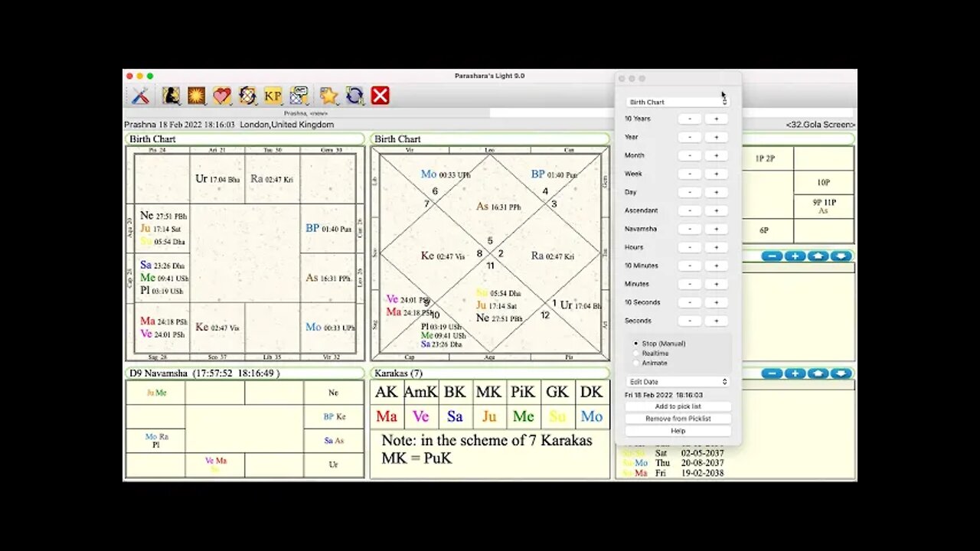Click Remove from Picklist button
Viewport: 980px width, 551px height.
(x=678, y=419)
